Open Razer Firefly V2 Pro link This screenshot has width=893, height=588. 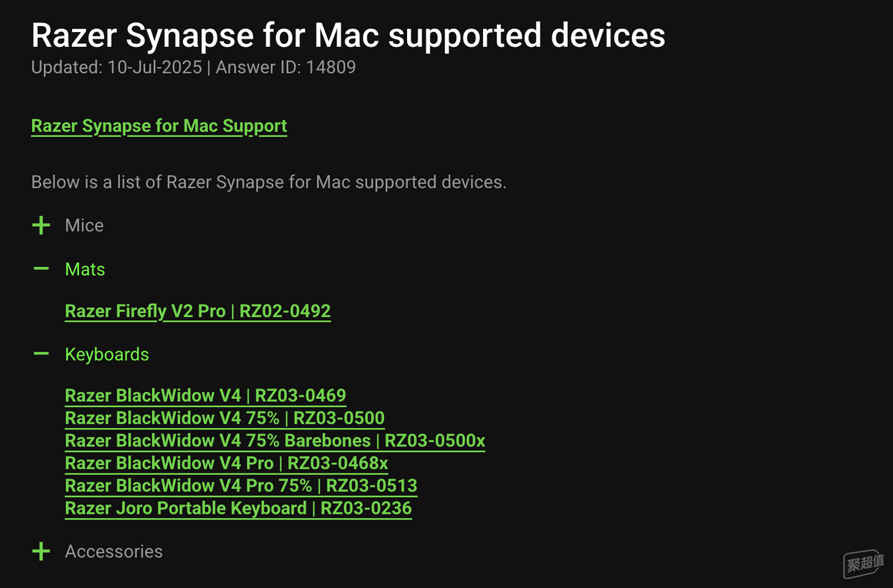[x=198, y=311]
